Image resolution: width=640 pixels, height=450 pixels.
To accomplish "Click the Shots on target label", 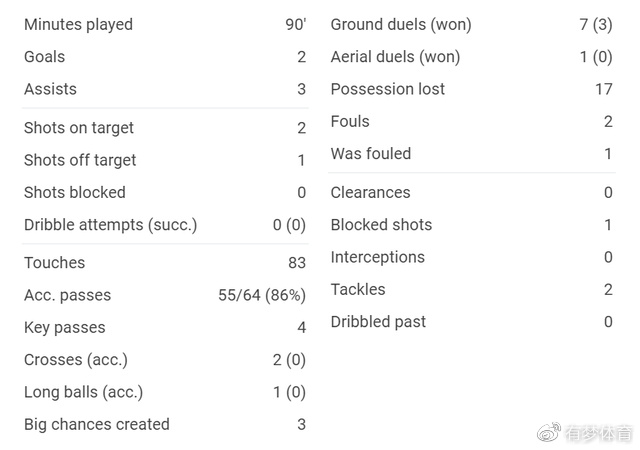I will coord(79,128).
